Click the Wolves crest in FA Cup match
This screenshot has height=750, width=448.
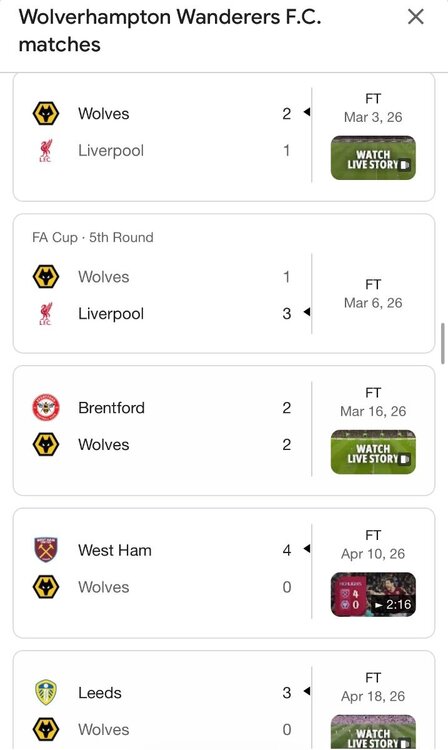46,277
